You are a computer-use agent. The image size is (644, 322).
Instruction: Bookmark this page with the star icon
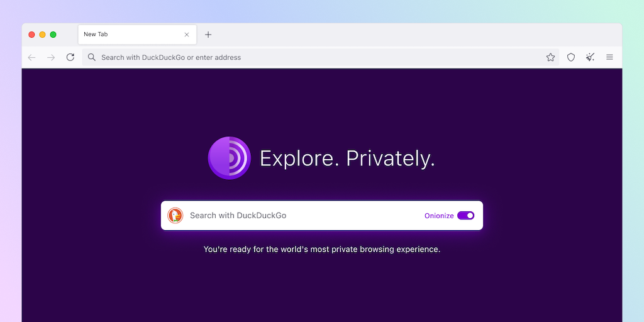[x=550, y=57]
